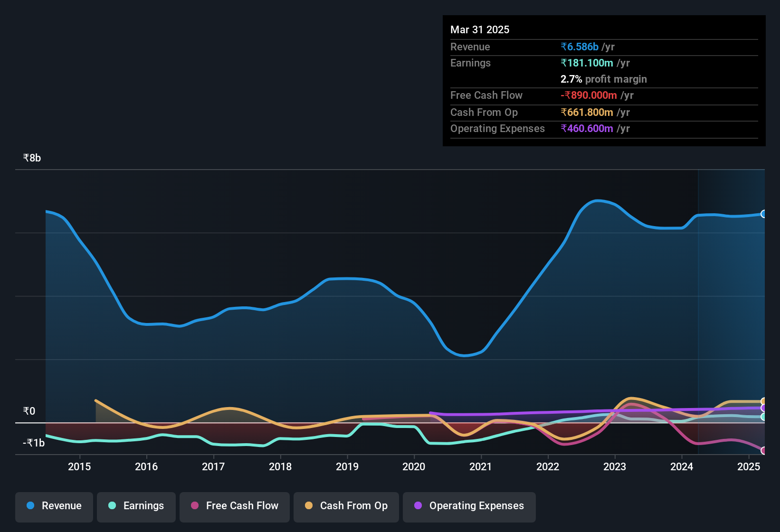Hide the Earnings series via legend
Viewport: 780px width, 532px height.
(136, 506)
